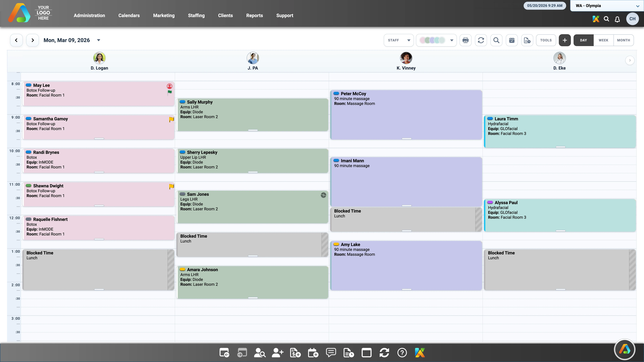The height and width of the screenshot is (362, 644).
Task: Click the greyed calendar-forward icon in bottom bar
Action: (x=242, y=353)
